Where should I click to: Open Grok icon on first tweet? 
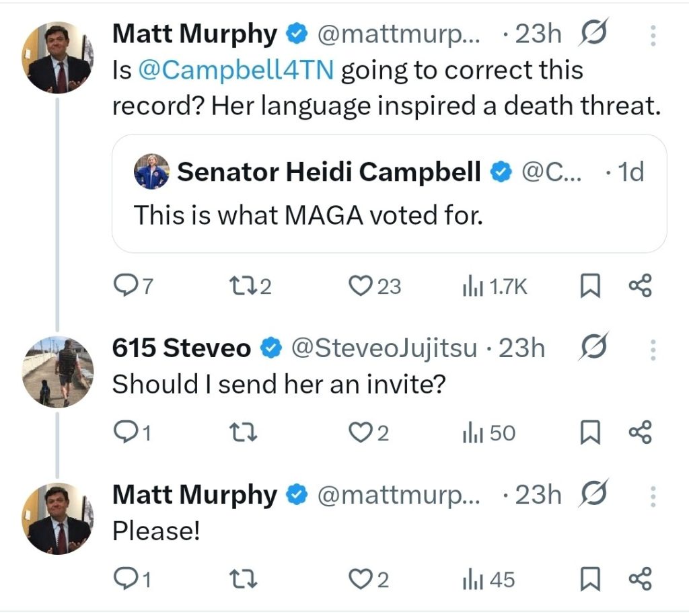point(595,34)
